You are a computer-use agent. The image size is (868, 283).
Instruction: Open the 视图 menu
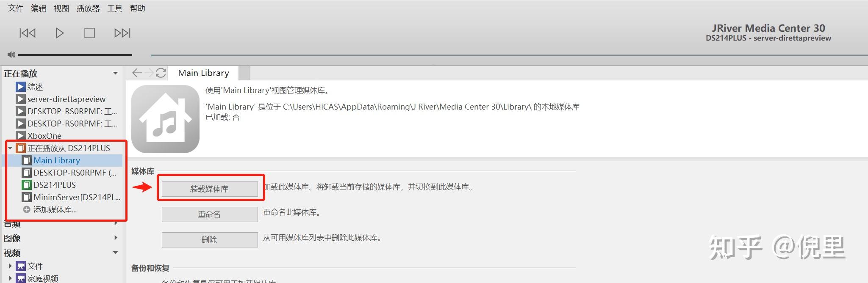tap(61, 8)
